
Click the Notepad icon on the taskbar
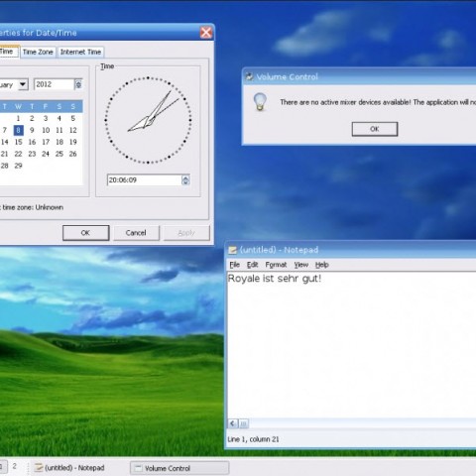[39, 468]
